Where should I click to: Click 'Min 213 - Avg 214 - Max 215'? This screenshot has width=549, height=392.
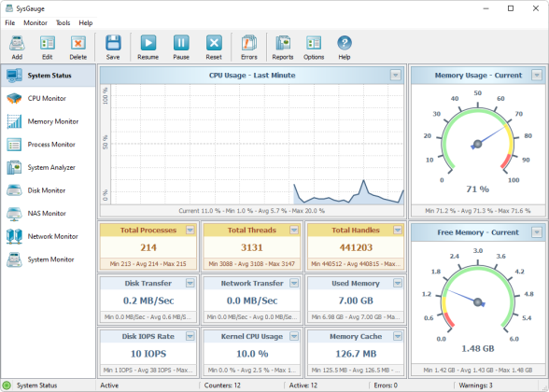pyautogui.click(x=148, y=264)
